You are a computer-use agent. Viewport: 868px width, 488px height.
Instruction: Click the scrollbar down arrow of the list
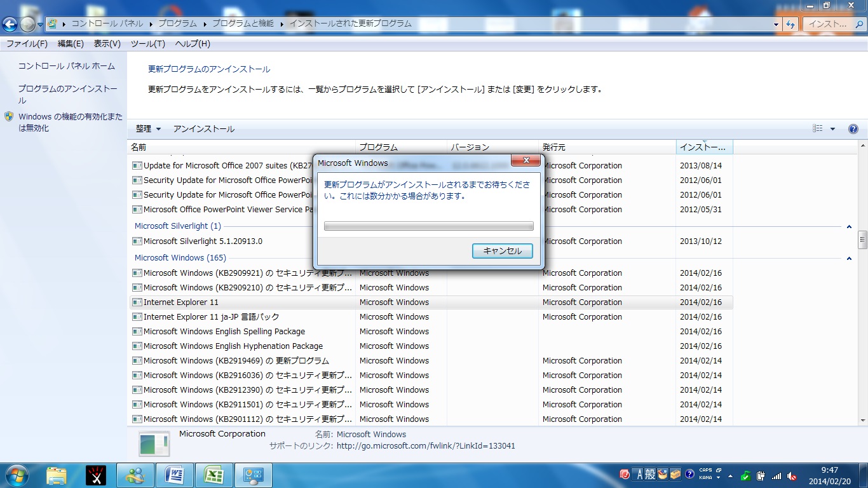(862, 420)
